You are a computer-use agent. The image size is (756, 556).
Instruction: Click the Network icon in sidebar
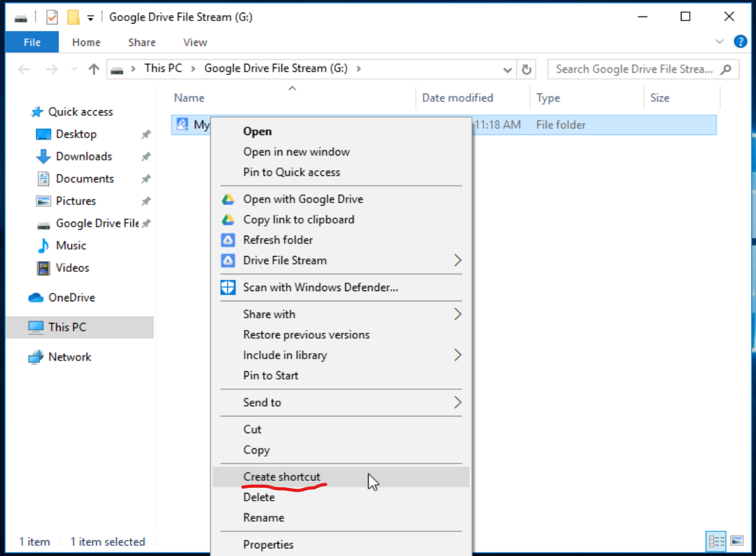36,357
